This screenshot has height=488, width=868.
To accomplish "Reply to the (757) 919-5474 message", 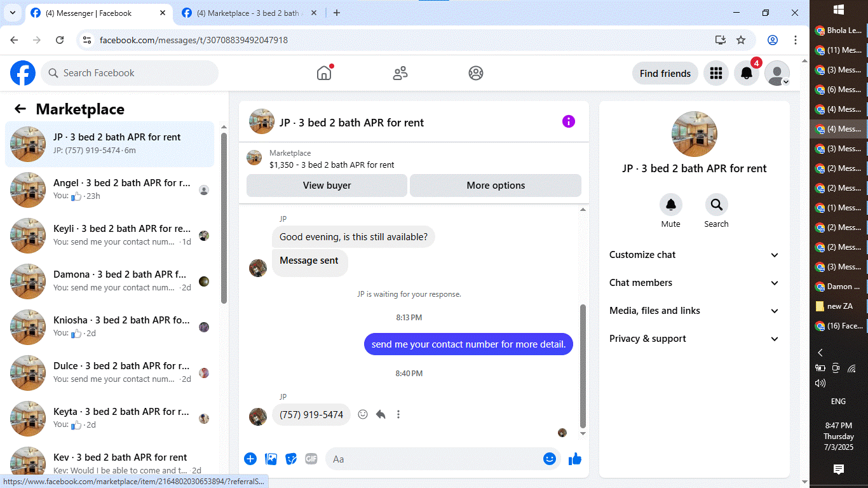I will (x=381, y=414).
